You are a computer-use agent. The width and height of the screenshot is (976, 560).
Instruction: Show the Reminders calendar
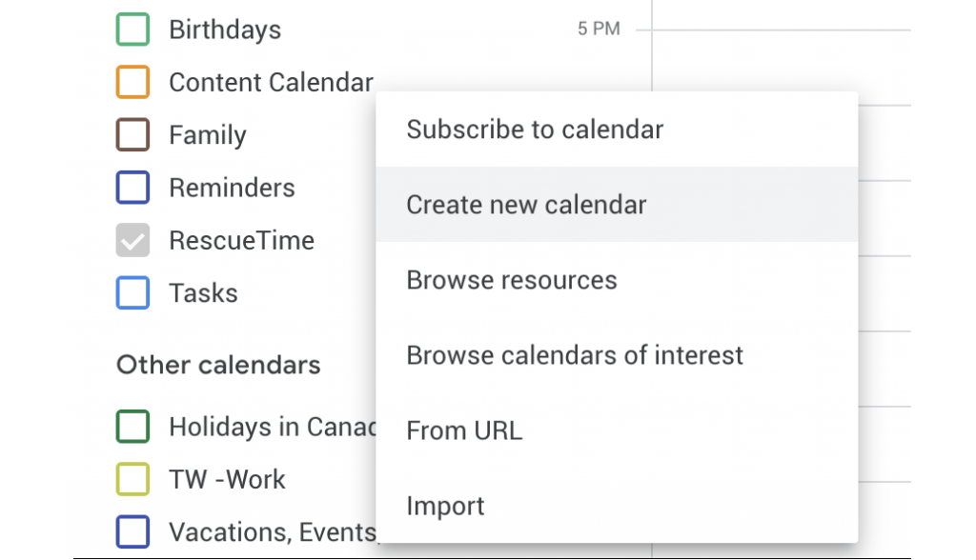132,188
